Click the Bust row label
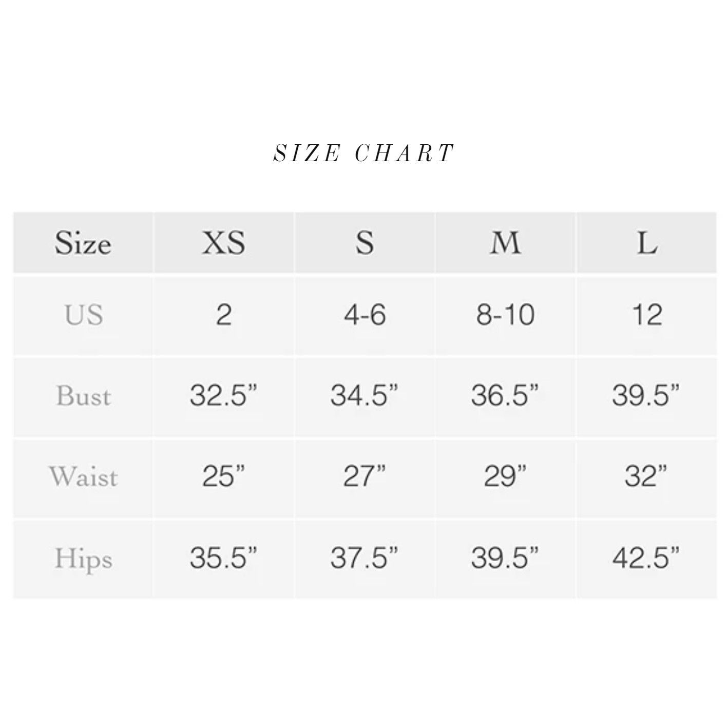Screen dimensions: 728x728 [84, 396]
